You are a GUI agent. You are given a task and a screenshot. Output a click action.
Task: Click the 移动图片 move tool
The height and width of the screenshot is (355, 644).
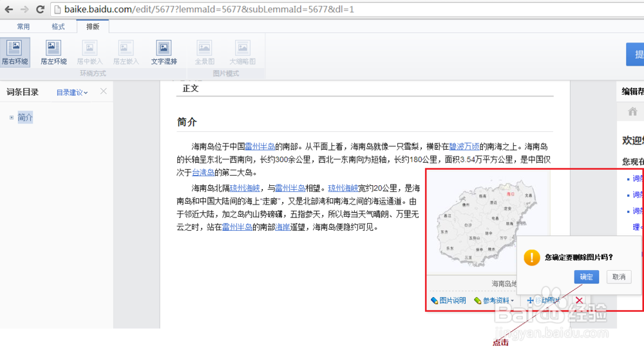click(x=543, y=300)
